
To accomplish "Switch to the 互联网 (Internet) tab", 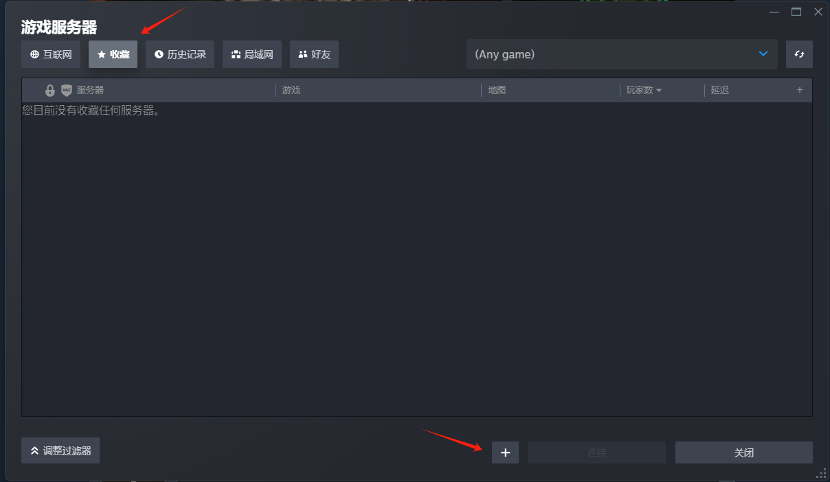I will 50,54.
